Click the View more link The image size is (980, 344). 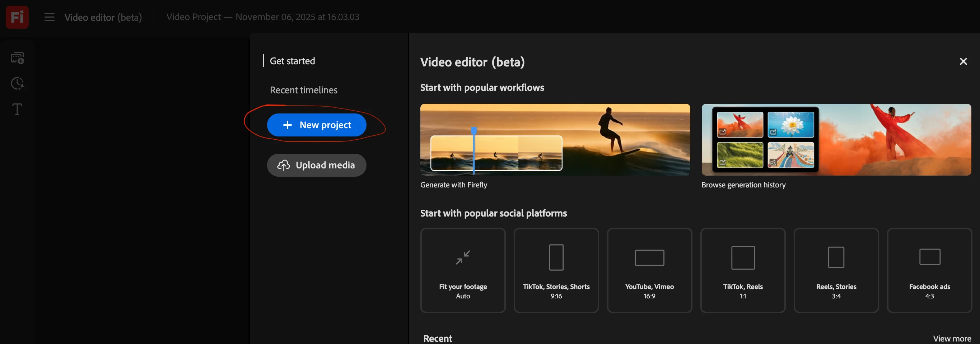coord(952,338)
